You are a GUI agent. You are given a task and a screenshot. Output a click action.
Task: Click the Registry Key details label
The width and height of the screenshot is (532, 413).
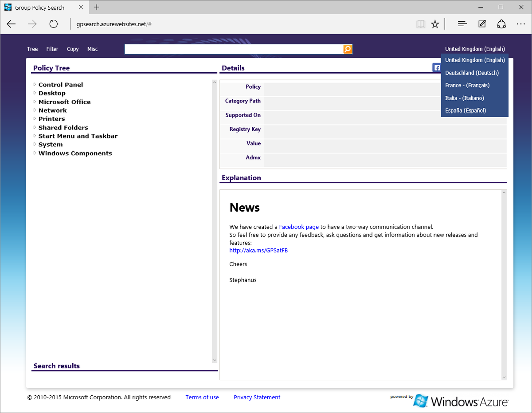pyautogui.click(x=245, y=129)
